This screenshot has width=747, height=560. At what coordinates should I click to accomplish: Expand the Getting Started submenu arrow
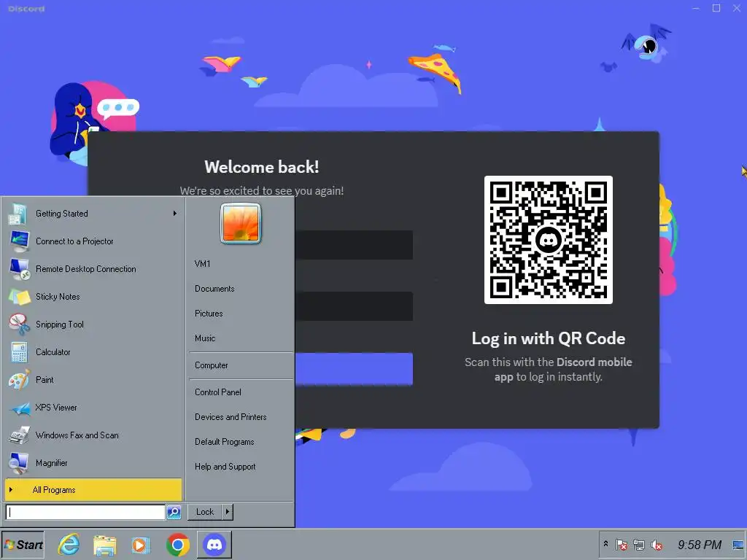point(175,214)
